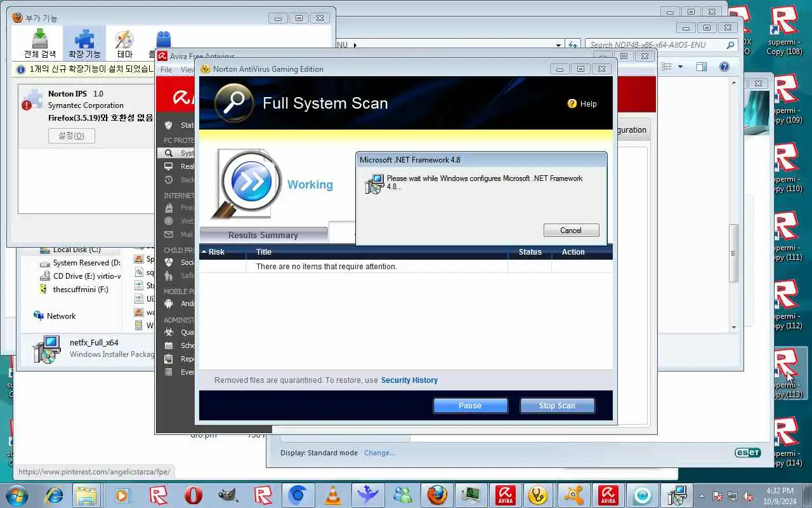This screenshot has height=508, width=812.
Task: Select Avira System Scanner magnifier icon
Action: 169,153
